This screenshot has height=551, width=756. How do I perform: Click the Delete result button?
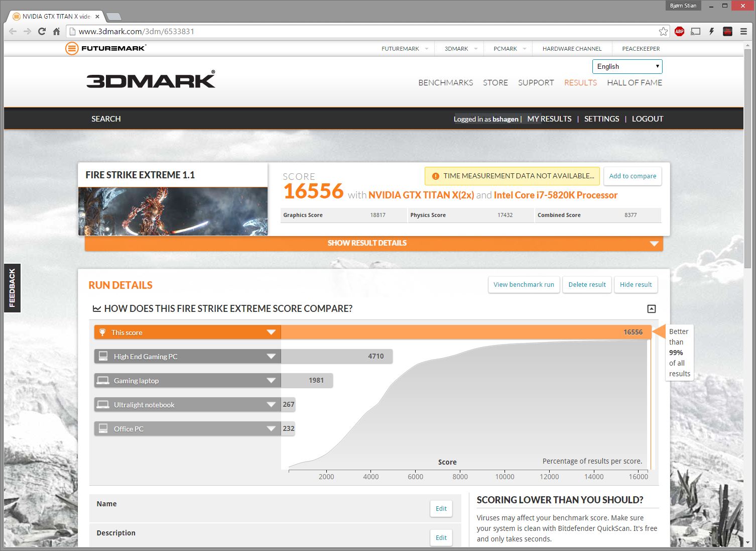(587, 285)
